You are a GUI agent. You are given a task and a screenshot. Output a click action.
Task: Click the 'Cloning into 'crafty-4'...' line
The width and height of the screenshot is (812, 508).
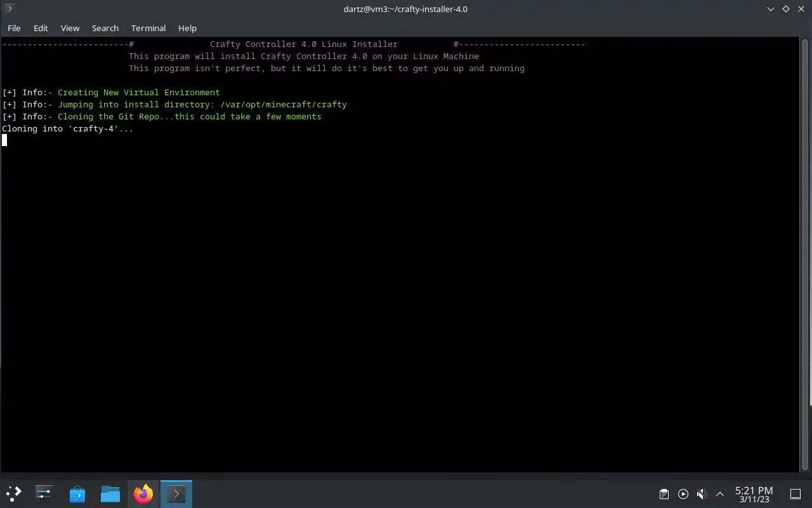(x=68, y=129)
